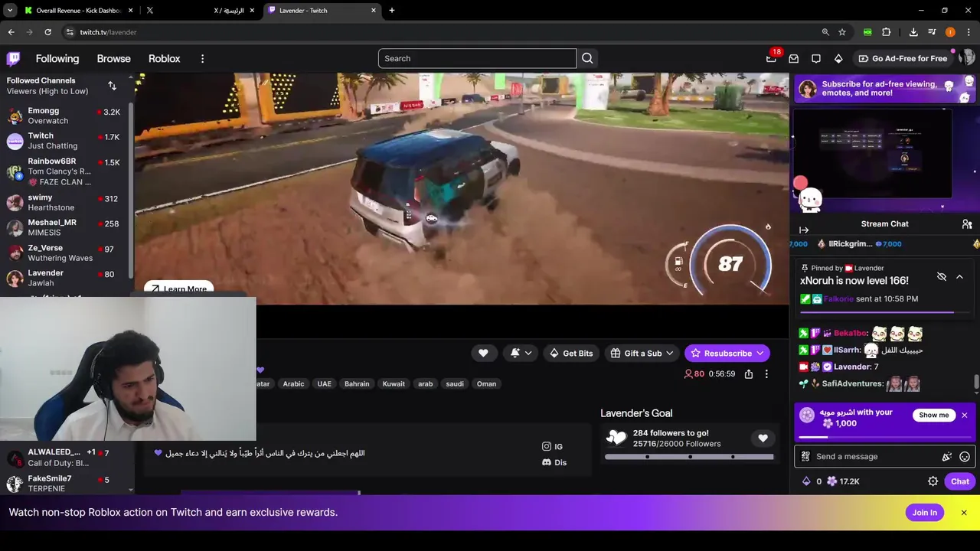Reload the page
Screen dimensions: 980x551
pyautogui.click(x=47, y=32)
